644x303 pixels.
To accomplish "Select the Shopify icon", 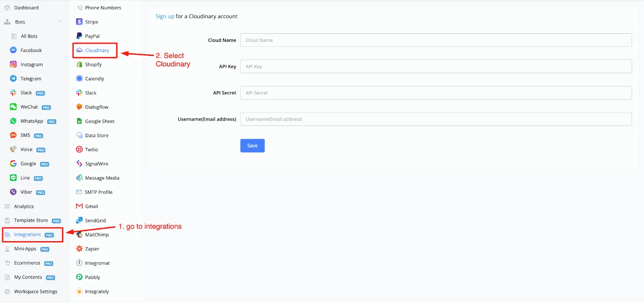I will (x=79, y=64).
